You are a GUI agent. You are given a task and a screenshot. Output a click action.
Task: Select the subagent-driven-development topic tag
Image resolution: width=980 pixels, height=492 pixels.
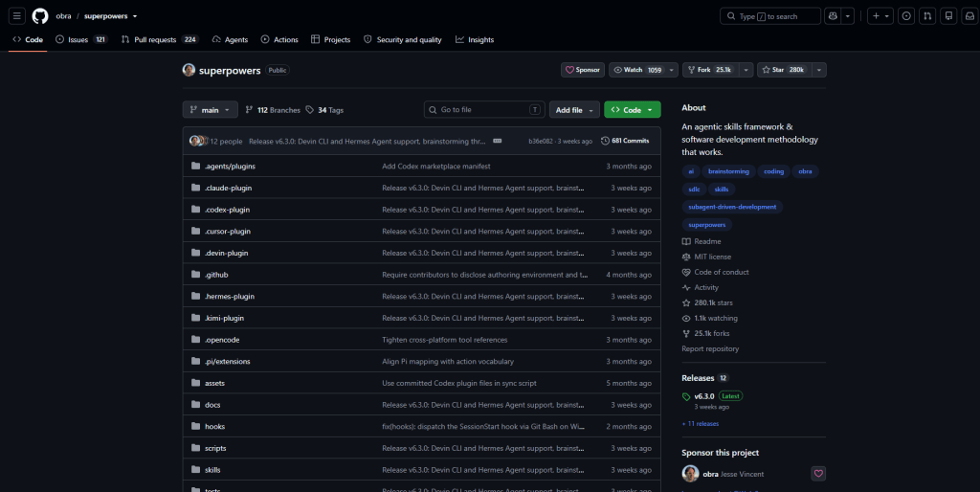pos(732,207)
